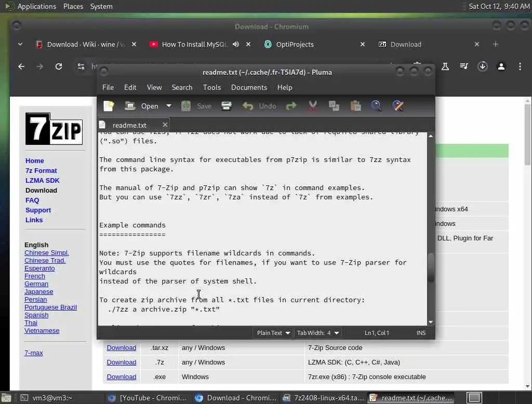Click the Ln 1, Col 1 status text
This screenshot has width=532, height=404.
tap(377, 333)
